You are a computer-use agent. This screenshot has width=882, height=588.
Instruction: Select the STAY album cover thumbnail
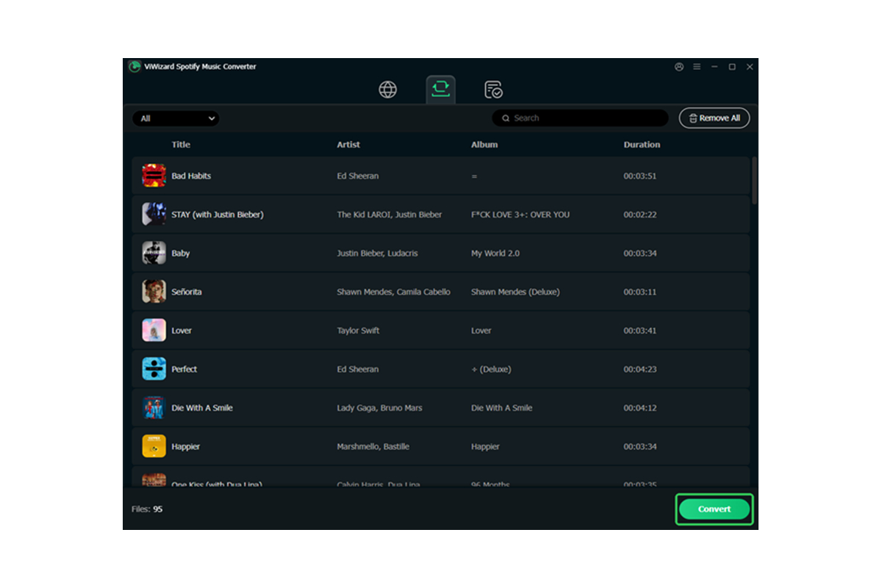pyautogui.click(x=154, y=215)
